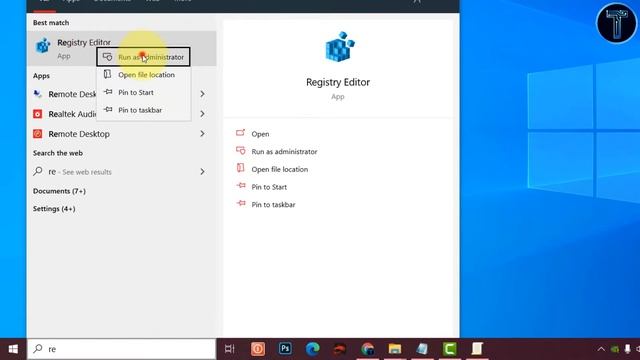Choose Run as administrator in the context menu
Image resolution: width=640 pixels, height=360 pixels.
[143, 57]
